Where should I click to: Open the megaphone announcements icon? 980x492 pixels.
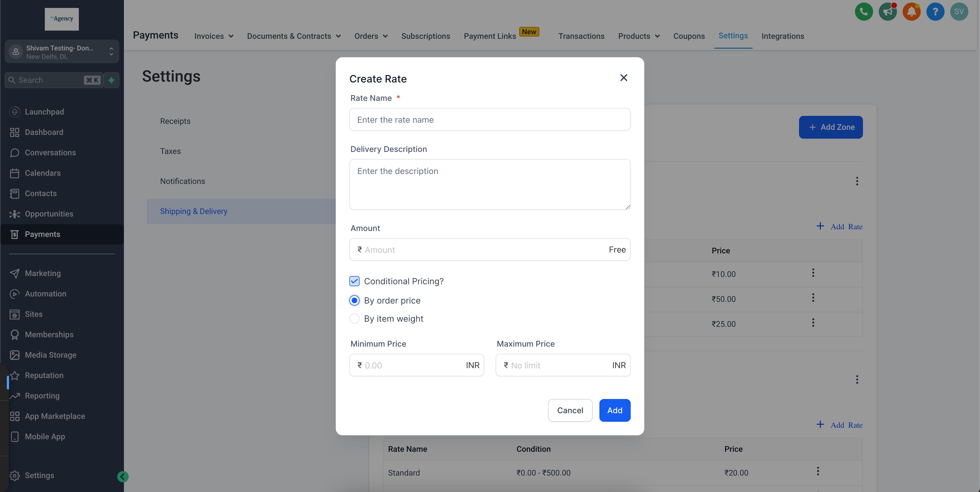888,12
